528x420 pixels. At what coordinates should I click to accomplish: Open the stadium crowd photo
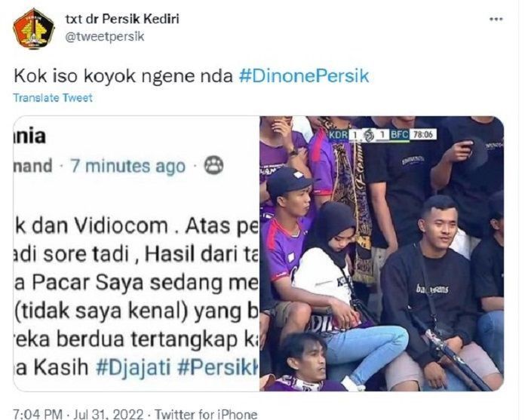[x=382, y=253]
